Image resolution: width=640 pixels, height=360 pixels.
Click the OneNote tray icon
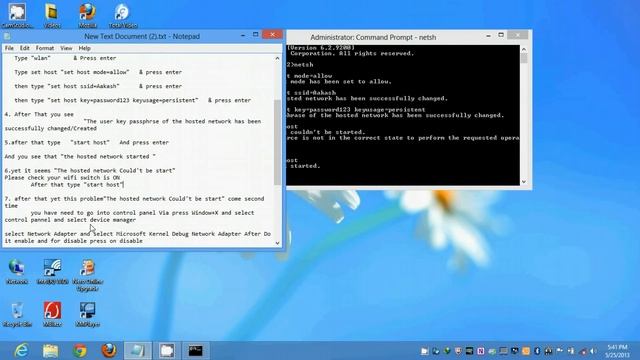click(x=481, y=351)
